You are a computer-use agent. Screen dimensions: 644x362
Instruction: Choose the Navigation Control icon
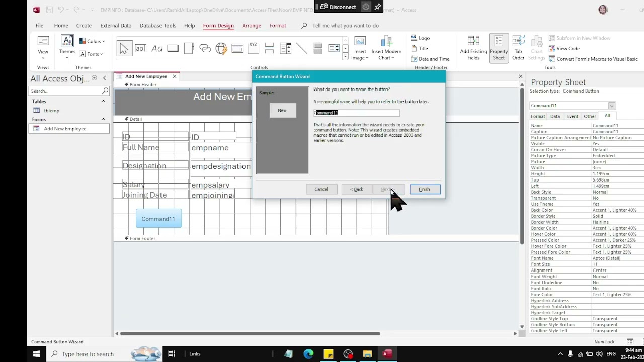(x=237, y=48)
